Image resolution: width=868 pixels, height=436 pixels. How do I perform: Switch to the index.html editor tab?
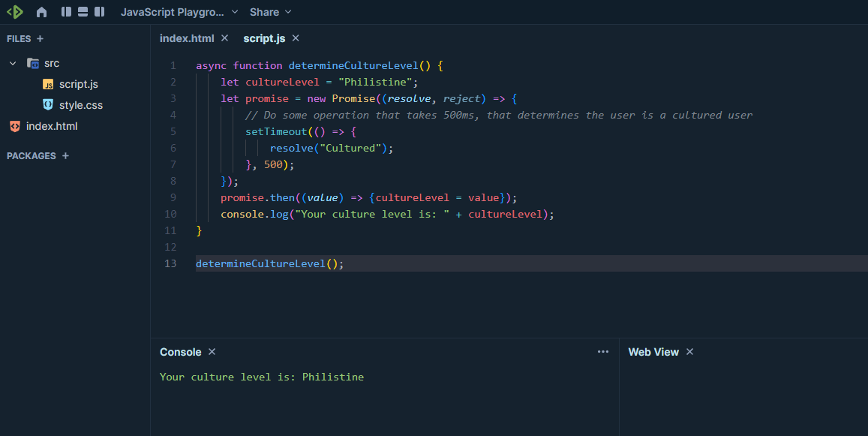coord(187,38)
